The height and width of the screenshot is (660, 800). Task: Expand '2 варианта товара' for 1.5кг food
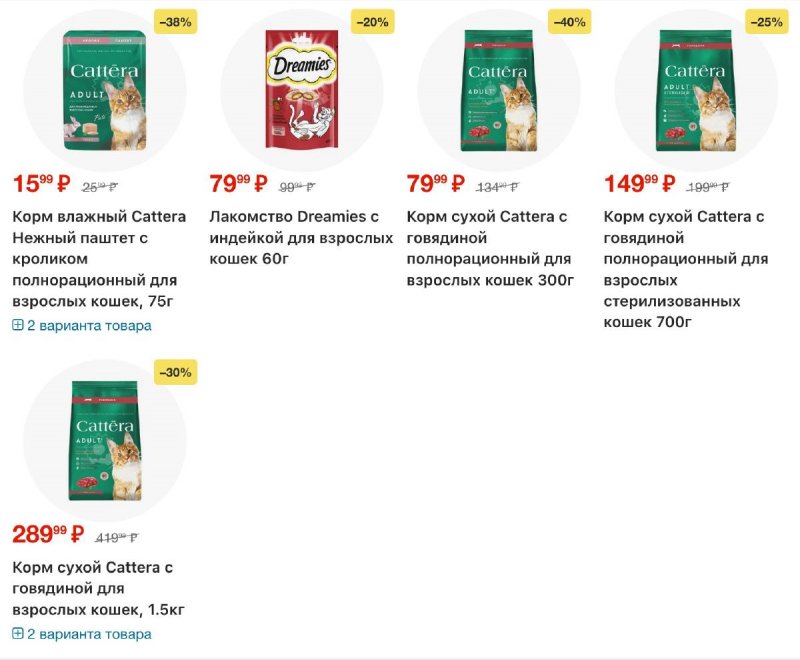pos(89,634)
